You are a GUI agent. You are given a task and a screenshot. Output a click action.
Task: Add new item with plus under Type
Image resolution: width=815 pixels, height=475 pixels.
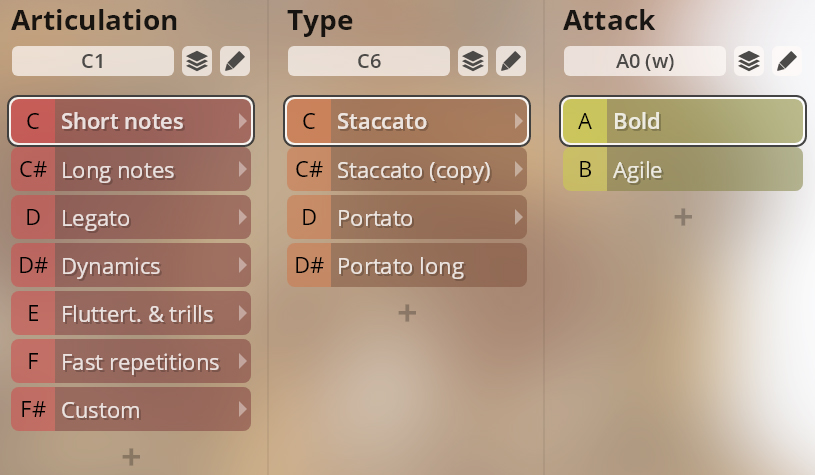(x=407, y=312)
